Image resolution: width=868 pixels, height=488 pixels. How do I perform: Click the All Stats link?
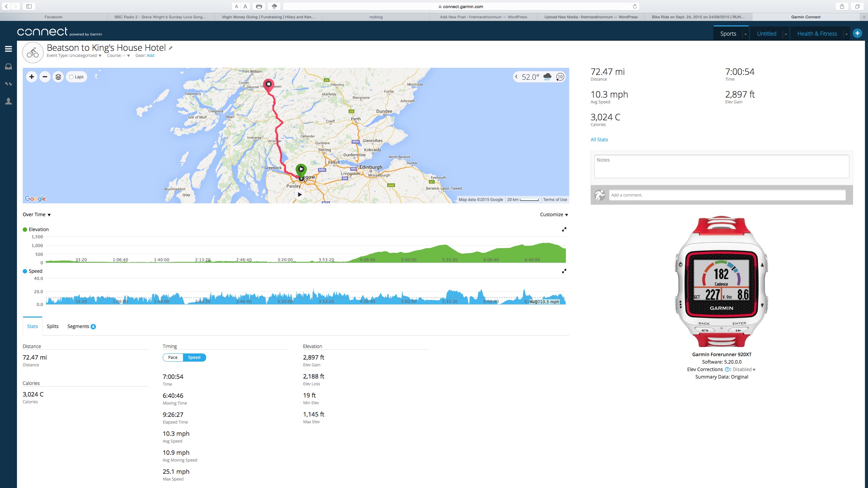coord(599,140)
